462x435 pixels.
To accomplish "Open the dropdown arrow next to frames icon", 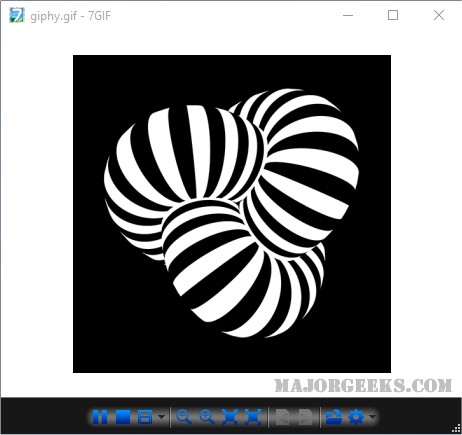I will click(161, 417).
